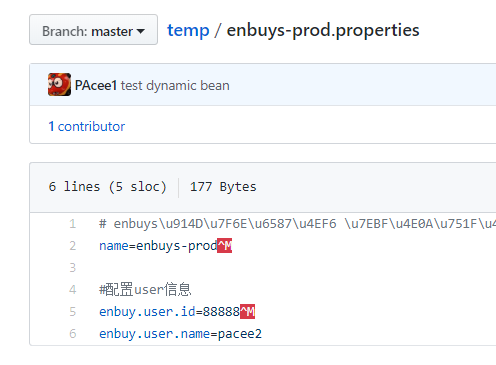This screenshot has width=496, height=365.
Task: Click the #配置user信息 comment line
Action: tap(145, 289)
